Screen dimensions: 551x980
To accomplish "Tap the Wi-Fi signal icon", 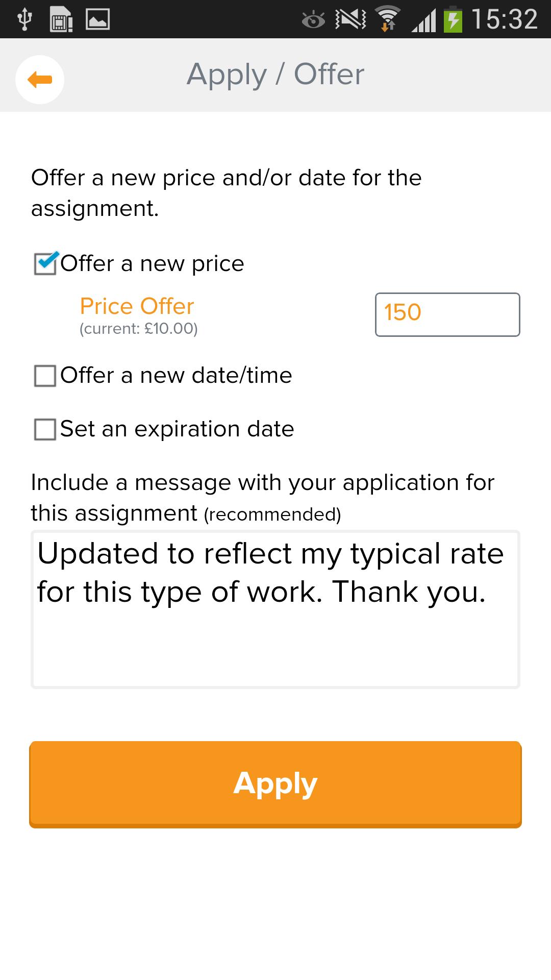I will click(x=388, y=19).
